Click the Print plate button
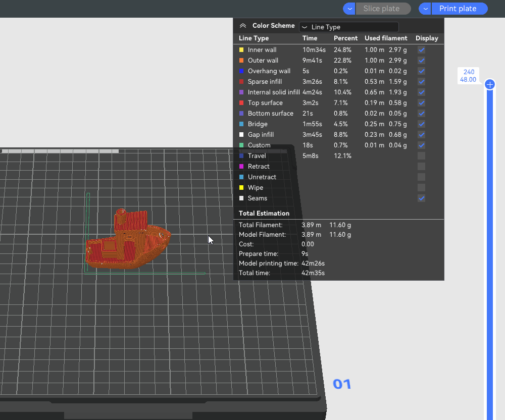The width and height of the screenshot is (505, 420). [458, 9]
